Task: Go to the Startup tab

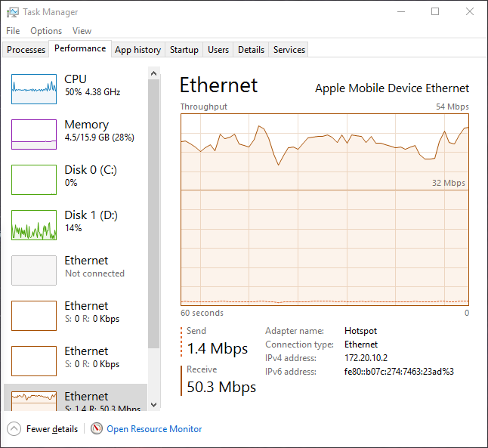Action: coord(184,50)
